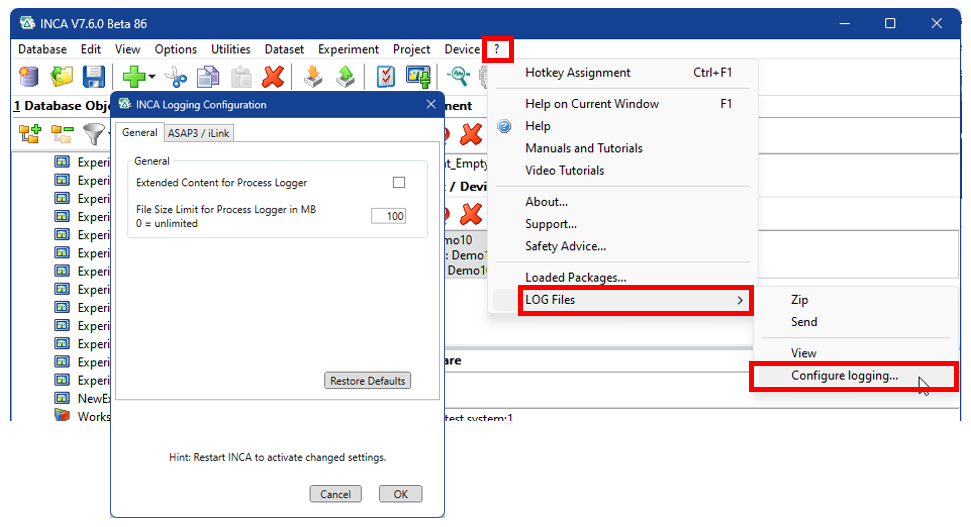Click the funnel filter icon

coord(93,133)
